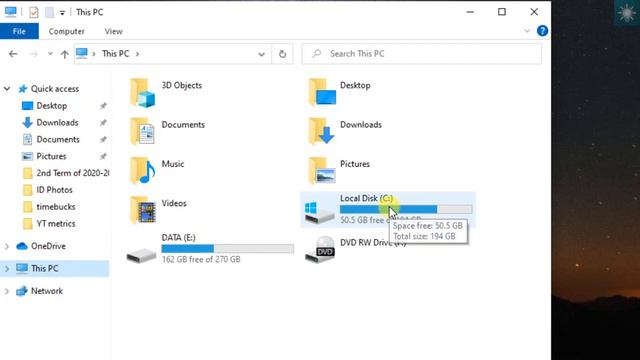The image size is (640, 360).
Task: Maximize the This PC window
Action: tap(502, 12)
